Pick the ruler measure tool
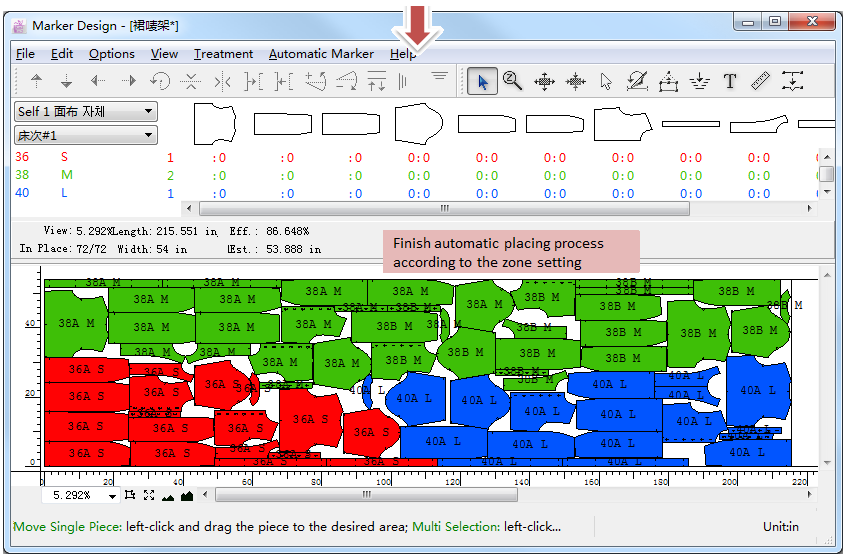 (761, 82)
